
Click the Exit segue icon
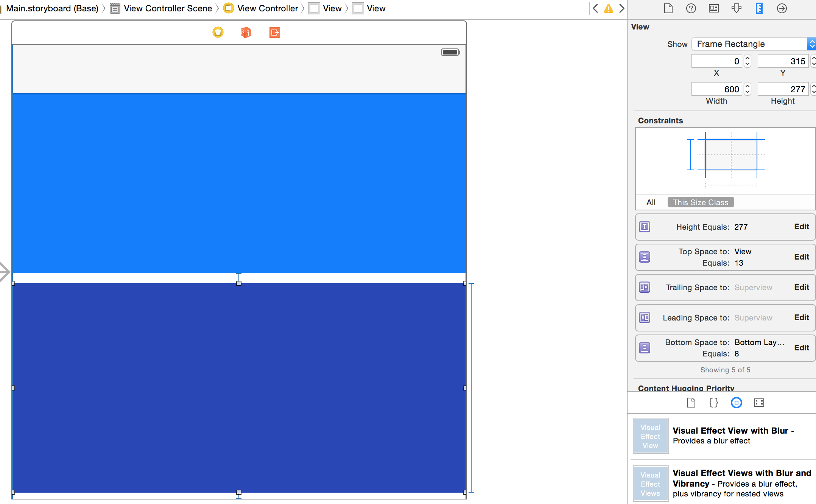[x=274, y=33]
